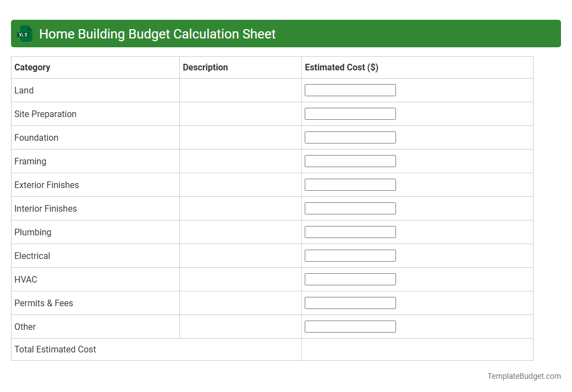
Task: Click the Land category label
Action: pyautogui.click(x=24, y=90)
